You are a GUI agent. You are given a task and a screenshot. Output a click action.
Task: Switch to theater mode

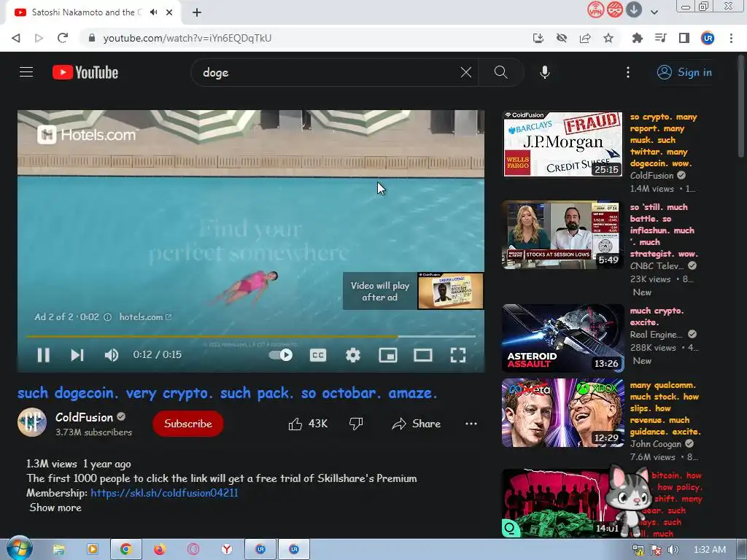coord(423,355)
